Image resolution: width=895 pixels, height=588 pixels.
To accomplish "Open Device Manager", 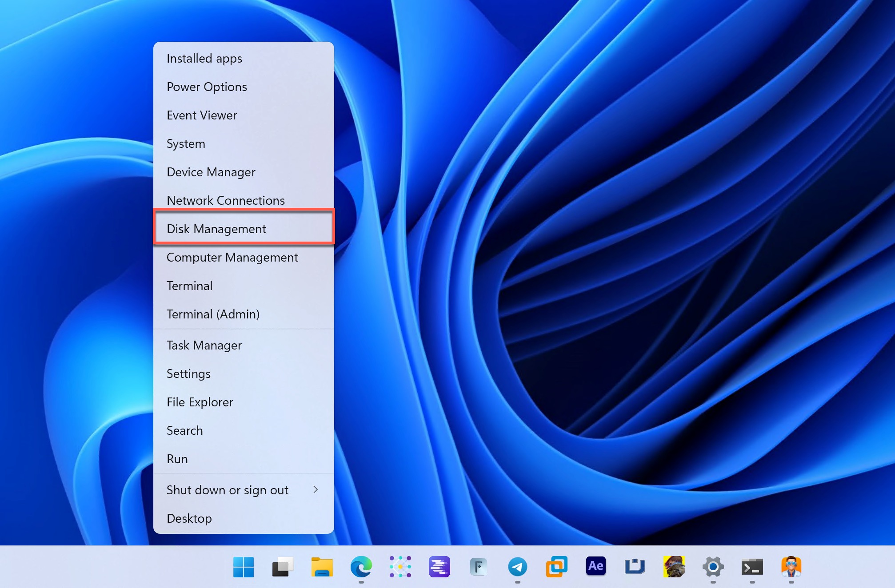I will (x=244, y=172).
